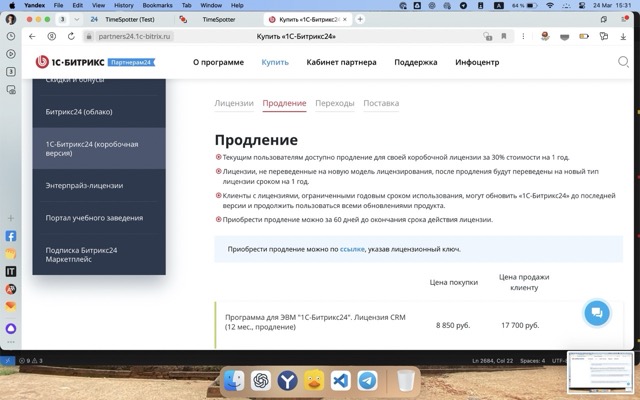Follow the ссылке link for renewal
This screenshot has height=400, width=640.
pos(352,249)
